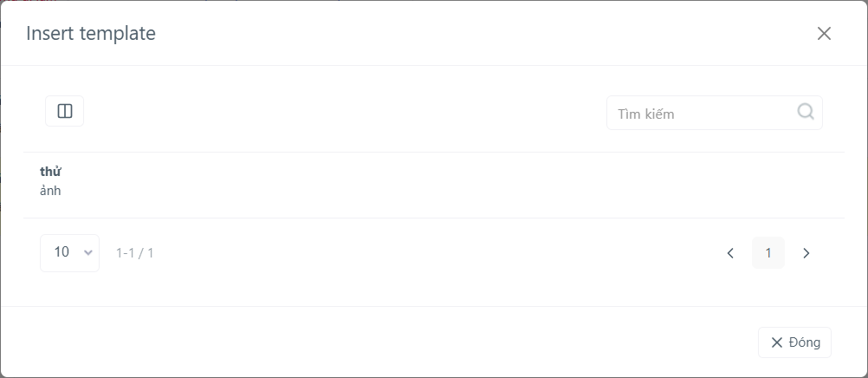Click blank space in the thử template row
Screen dimensions: 868x378
click(x=443, y=185)
